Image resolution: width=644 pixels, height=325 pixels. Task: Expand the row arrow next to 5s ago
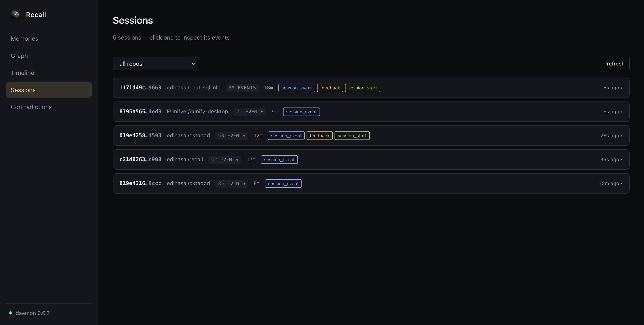point(622,88)
